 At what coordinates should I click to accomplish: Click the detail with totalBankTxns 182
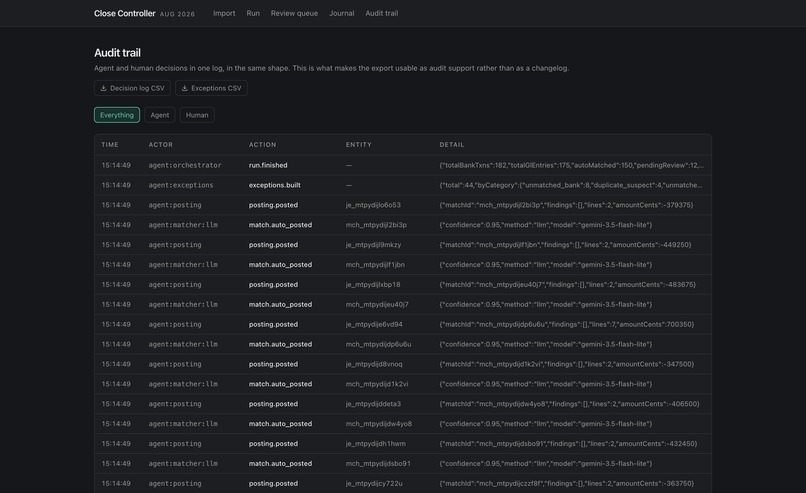[572, 166]
